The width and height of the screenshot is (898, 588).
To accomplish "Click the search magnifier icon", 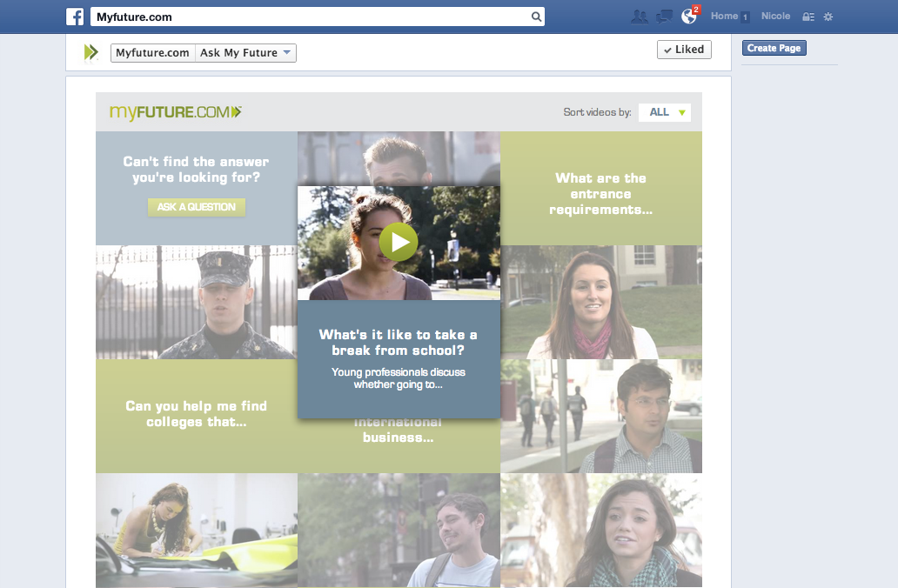I will (536, 17).
